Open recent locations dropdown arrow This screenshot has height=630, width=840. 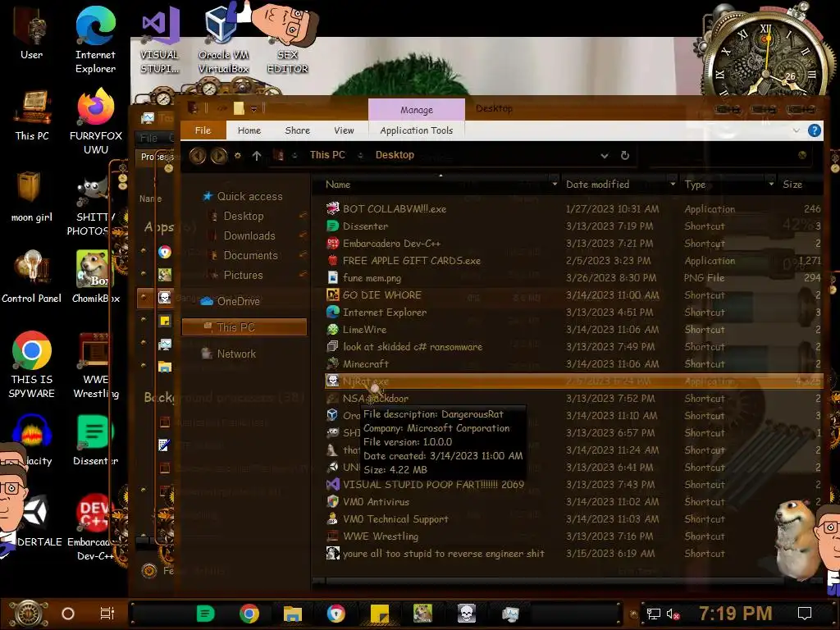tap(237, 155)
